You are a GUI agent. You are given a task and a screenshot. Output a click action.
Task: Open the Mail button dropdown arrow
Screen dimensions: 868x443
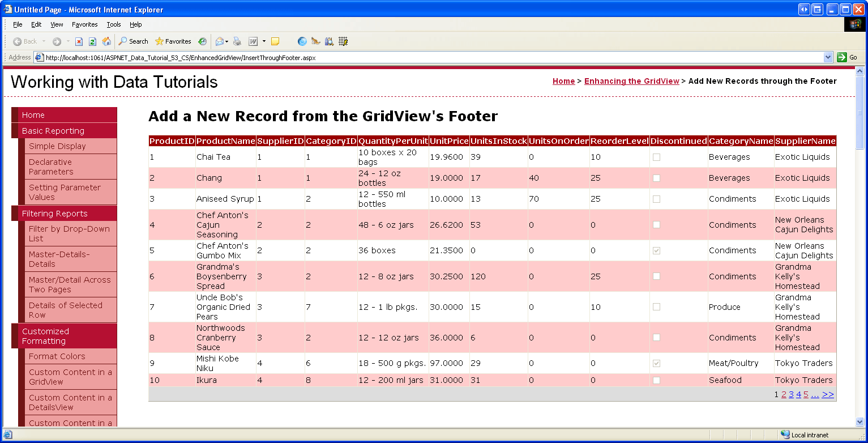tap(227, 41)
